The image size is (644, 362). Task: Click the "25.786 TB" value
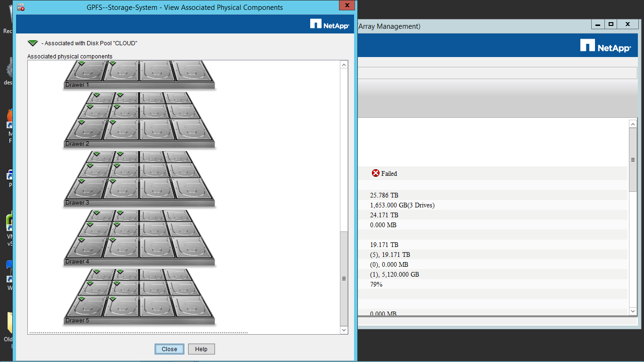click(384, 195)
